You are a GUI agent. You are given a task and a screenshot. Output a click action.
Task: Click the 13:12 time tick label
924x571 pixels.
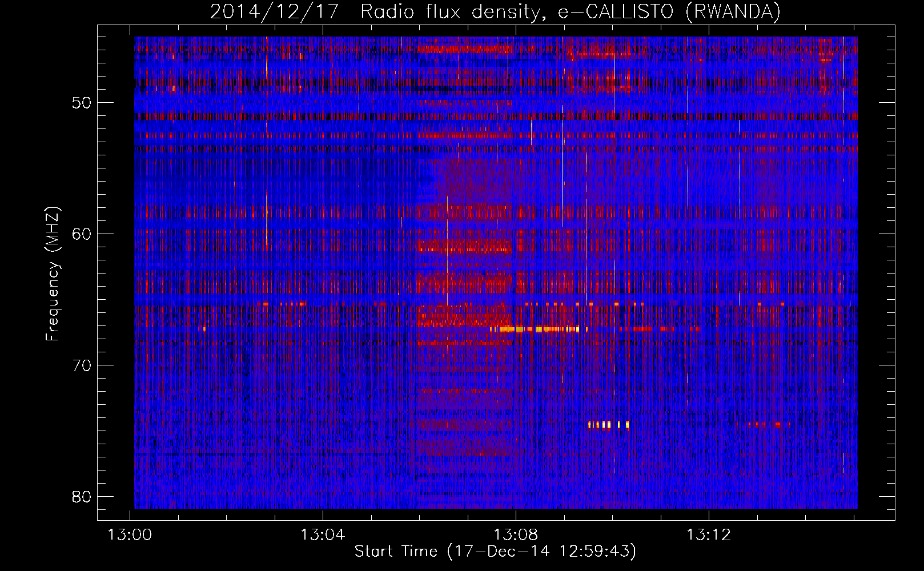709,535
